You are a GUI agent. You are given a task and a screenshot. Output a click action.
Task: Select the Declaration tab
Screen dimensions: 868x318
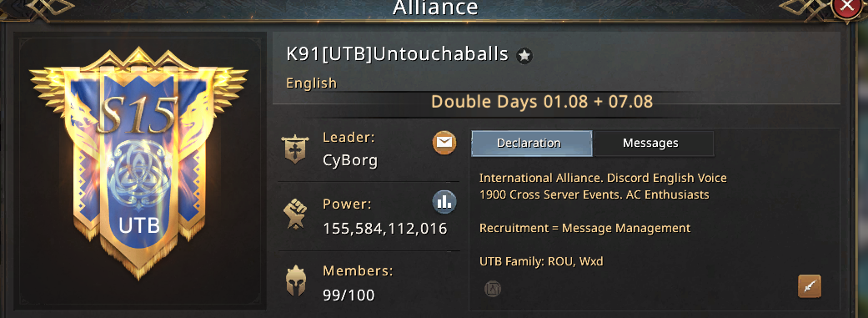(x=531, y=144)
